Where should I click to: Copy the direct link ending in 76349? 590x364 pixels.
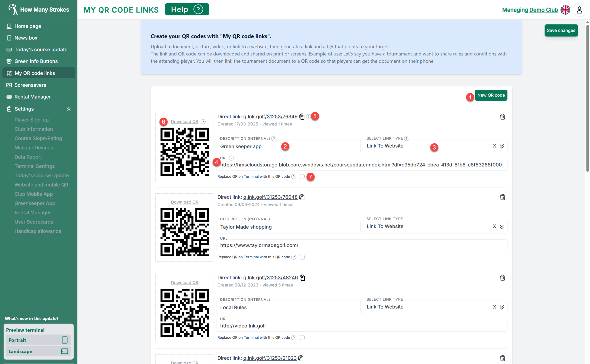pyautogui.click(x=302, y=116)
